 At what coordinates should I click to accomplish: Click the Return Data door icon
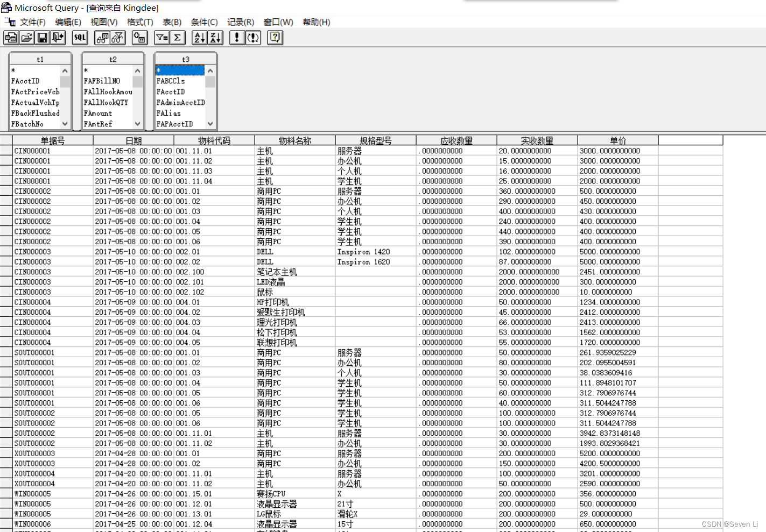(x=58, y=38)
